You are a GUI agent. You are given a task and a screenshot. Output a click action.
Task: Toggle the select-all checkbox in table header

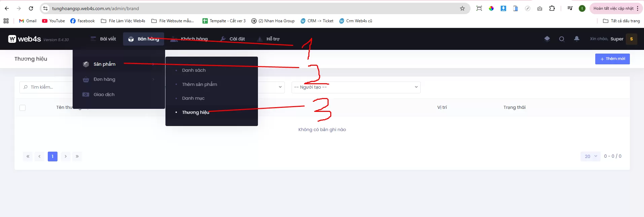(x=23, y=108)
